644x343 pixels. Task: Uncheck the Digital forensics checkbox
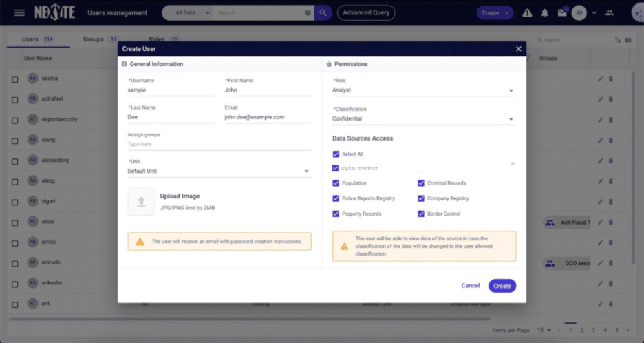click(335, 168)
